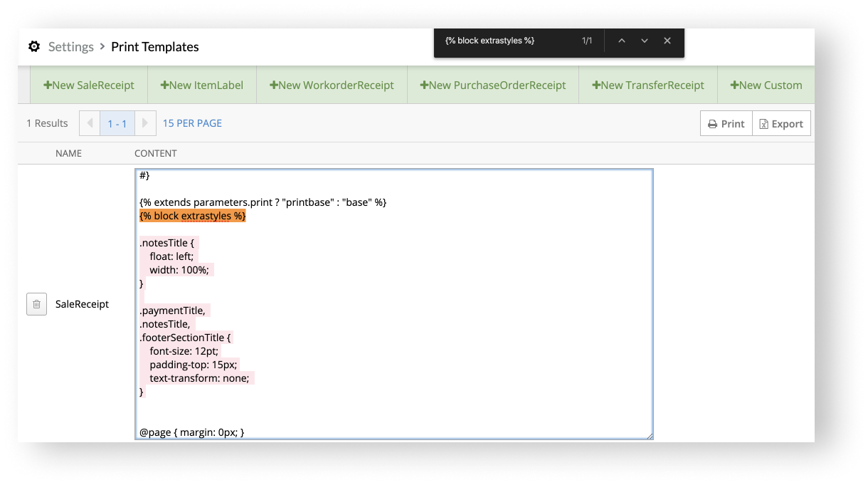Go to next match in find bar
Viewport: 868px width, 485px height.
(645, 41)
